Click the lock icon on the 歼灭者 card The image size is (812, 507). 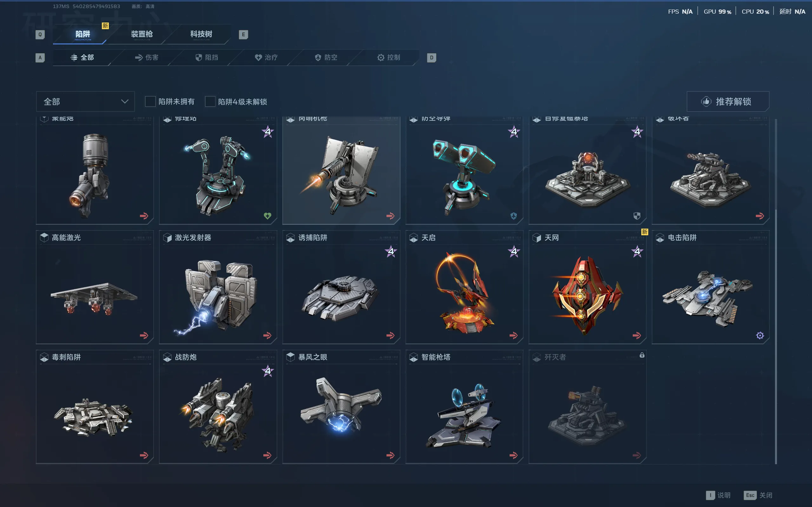click(642, 355)
